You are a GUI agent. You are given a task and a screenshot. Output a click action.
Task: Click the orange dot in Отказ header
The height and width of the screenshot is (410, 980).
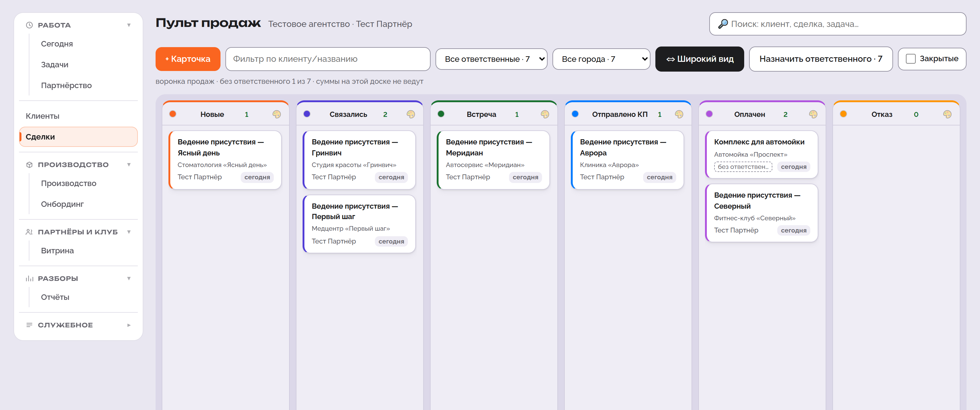(843, 114)
